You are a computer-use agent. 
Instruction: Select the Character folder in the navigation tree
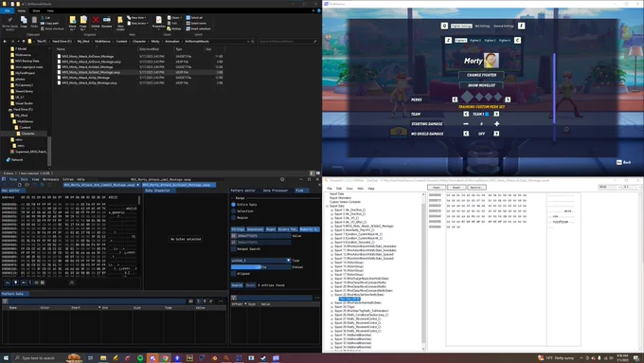[x=27, y=134]
